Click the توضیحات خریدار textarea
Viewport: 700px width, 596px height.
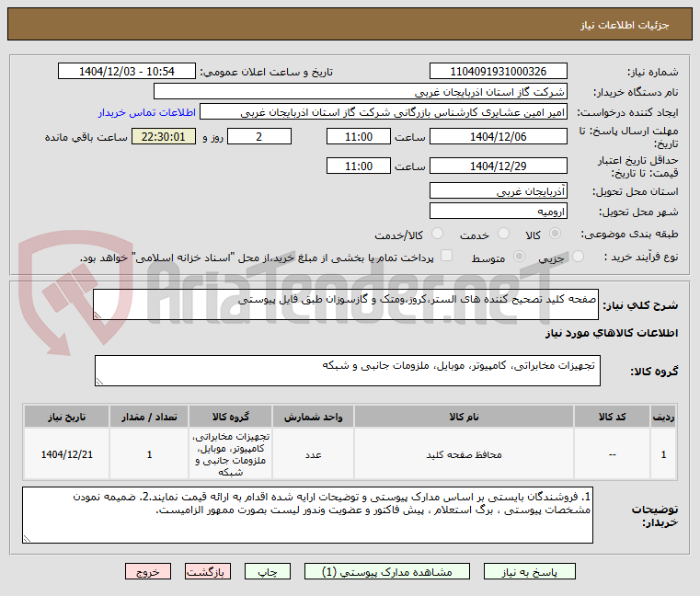pyautogui.click(x=307, y=515)
